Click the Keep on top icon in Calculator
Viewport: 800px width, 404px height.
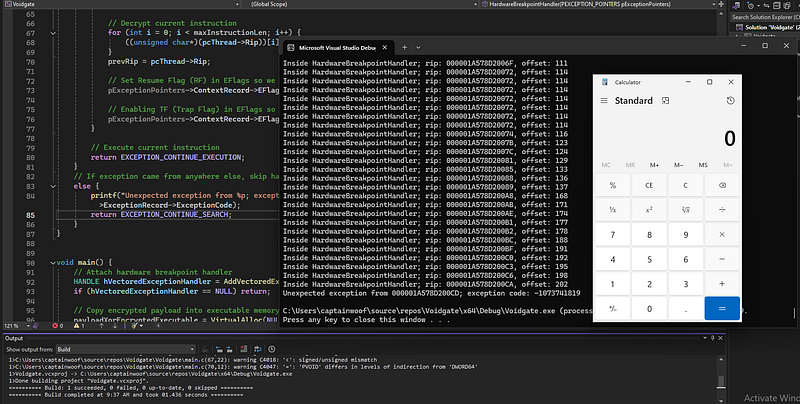[x=664, y=101]
